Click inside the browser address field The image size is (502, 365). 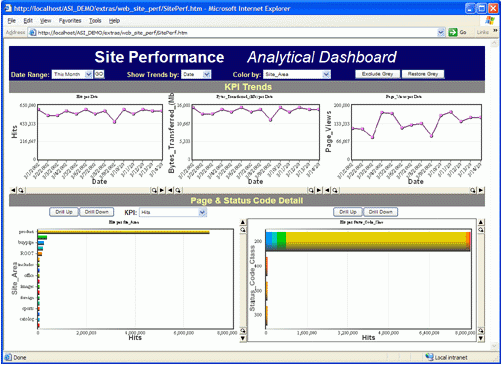point(237,33)
